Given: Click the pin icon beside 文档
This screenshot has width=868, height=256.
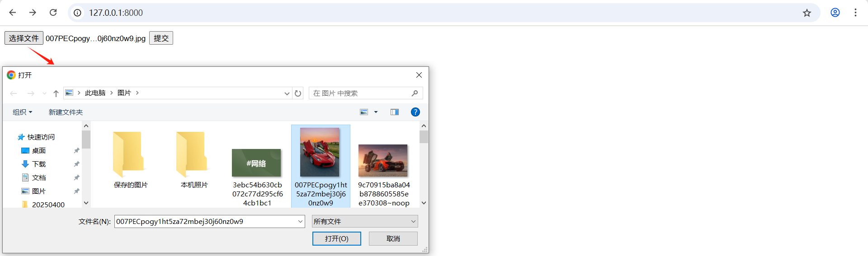Looking at the screenshot, I should click(x=76, y=177).
